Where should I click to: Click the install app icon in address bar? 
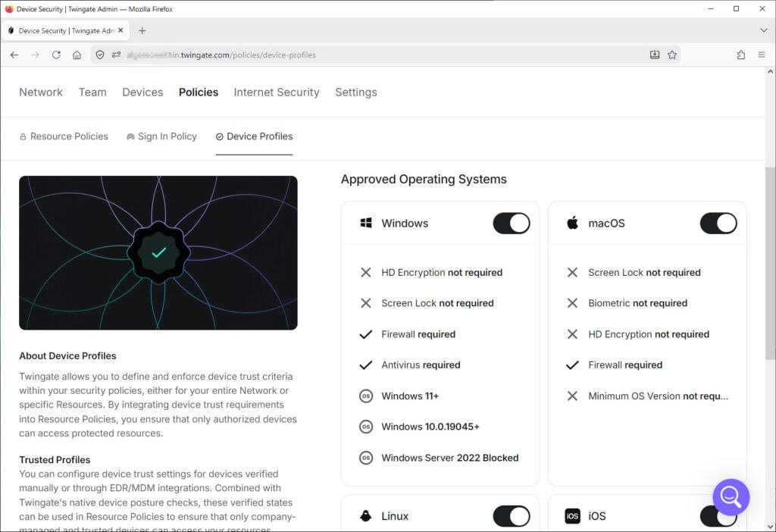(655, 55)
